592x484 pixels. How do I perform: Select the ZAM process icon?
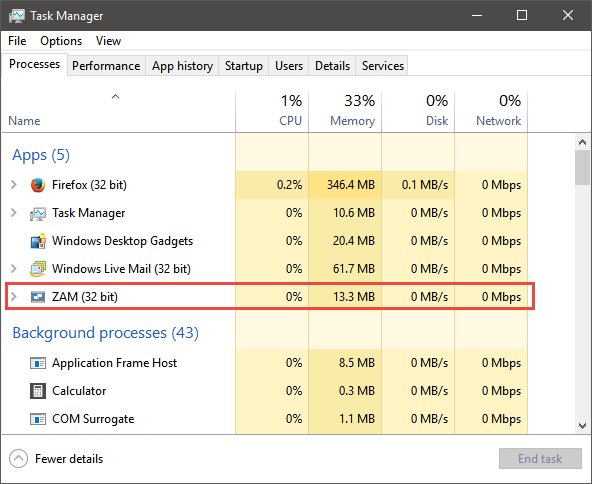[x=38, y=297]
